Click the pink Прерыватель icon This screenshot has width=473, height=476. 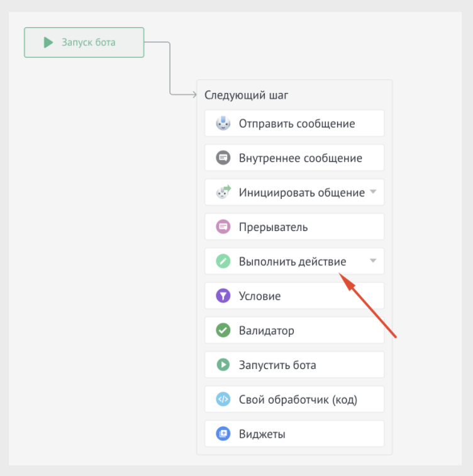click(223, 227)
